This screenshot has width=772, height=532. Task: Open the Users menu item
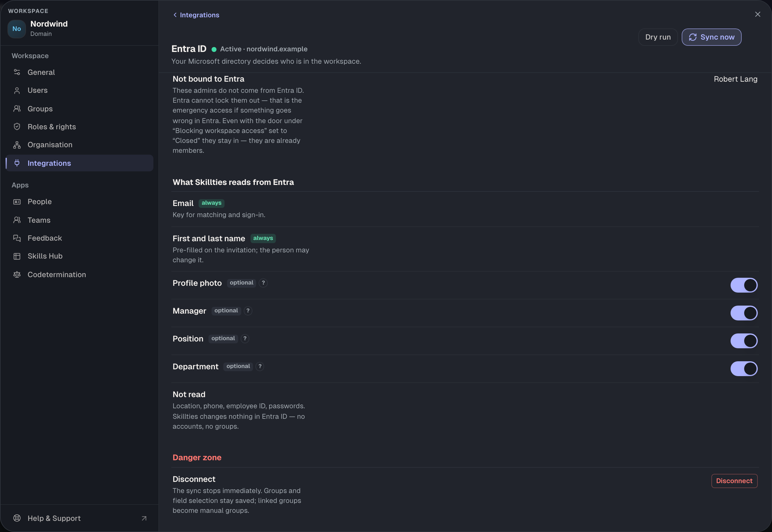pos(79,90)
